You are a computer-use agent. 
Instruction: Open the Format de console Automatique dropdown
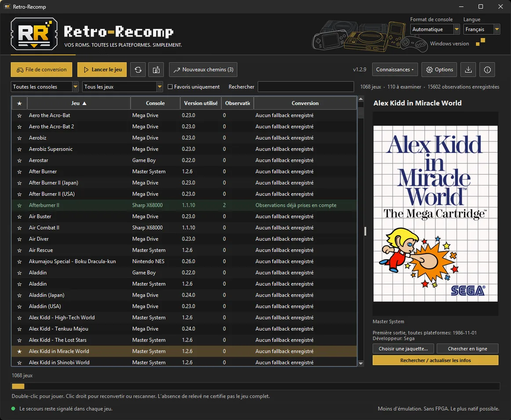(435, 29)
